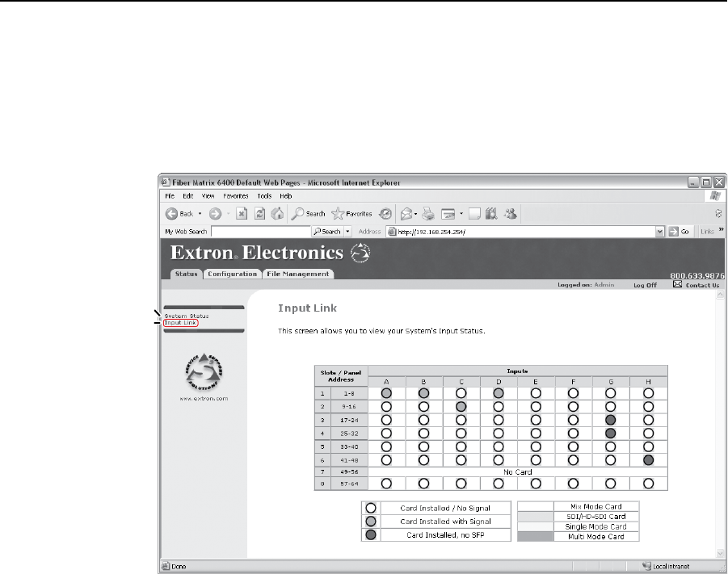Click input E indicator in row 33-40
The image size is (728, 574).
[536, 447]
